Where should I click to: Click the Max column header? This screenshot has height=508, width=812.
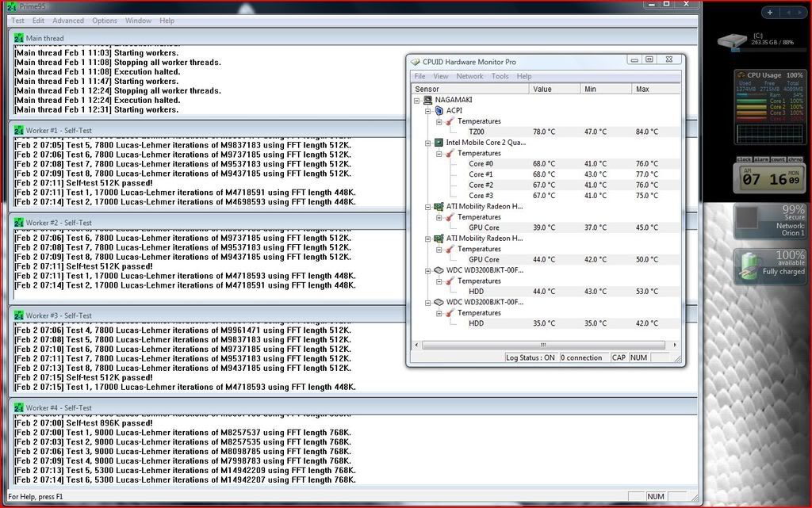[x=656, y=89]
